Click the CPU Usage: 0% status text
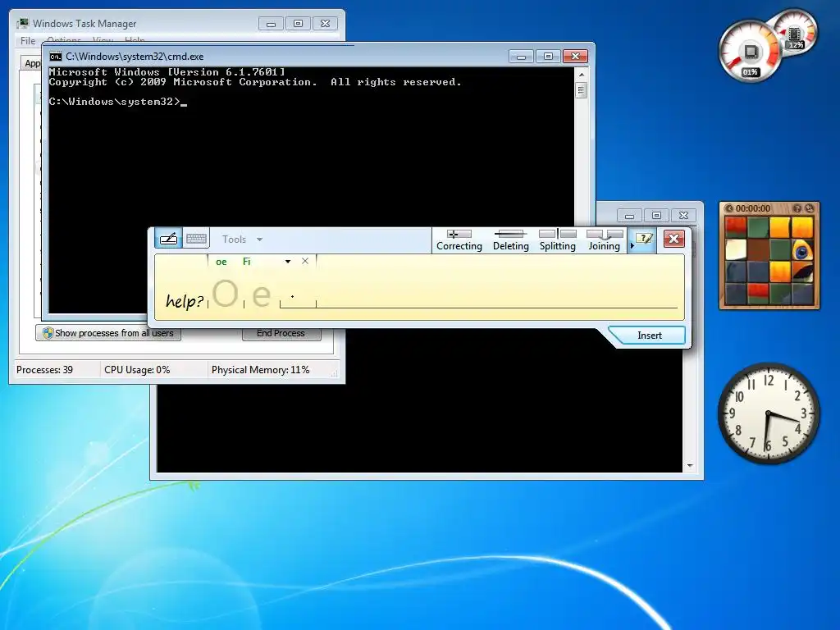Viewport: 840px width, 630px height. [x=137, y=370]
